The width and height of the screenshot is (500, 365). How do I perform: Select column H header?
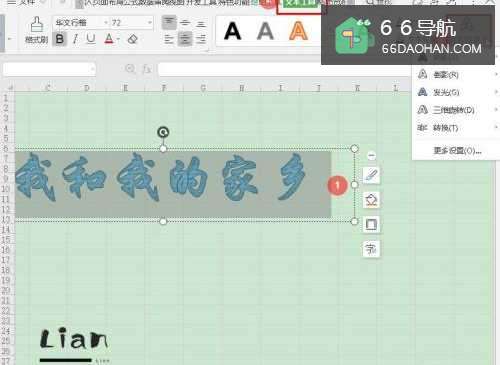pos(242,88)
